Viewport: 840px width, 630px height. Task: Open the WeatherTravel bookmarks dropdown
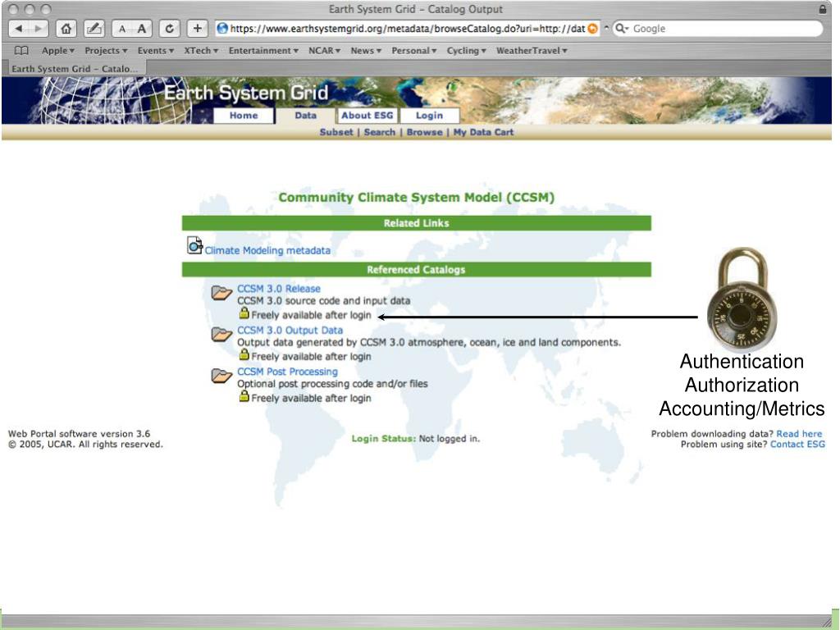point(531,50)
